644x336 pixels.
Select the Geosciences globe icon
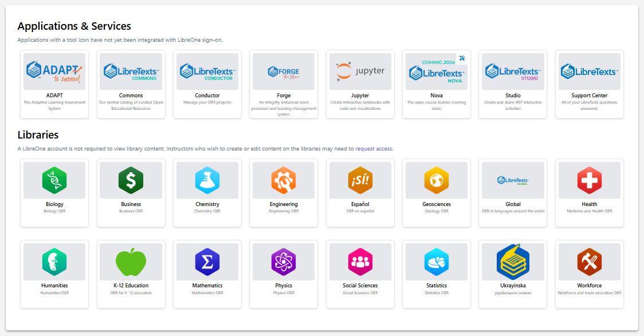(x=436, y=180)
